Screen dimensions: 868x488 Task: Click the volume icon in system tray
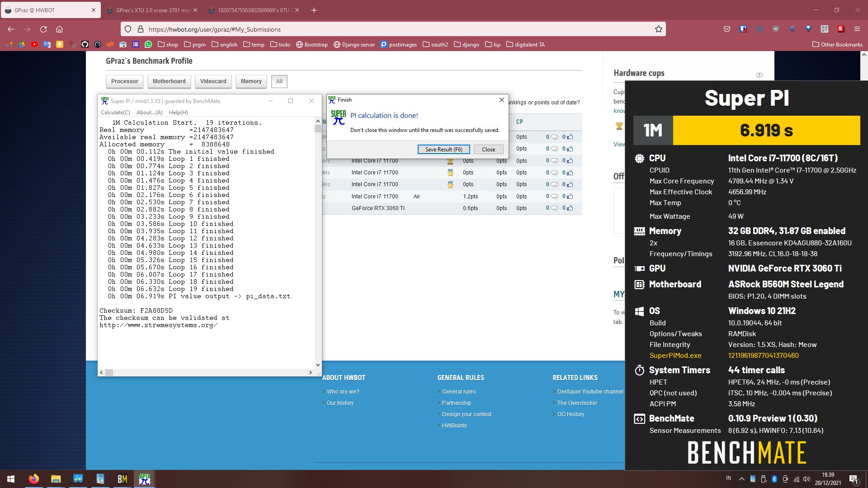pyautogui.click(x=807, y=479)
